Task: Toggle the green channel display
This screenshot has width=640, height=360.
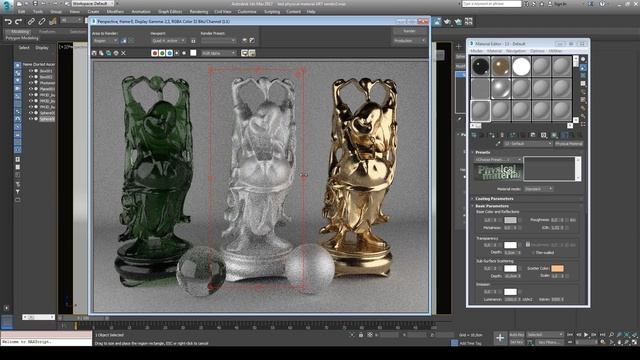Action: (162, 53)
